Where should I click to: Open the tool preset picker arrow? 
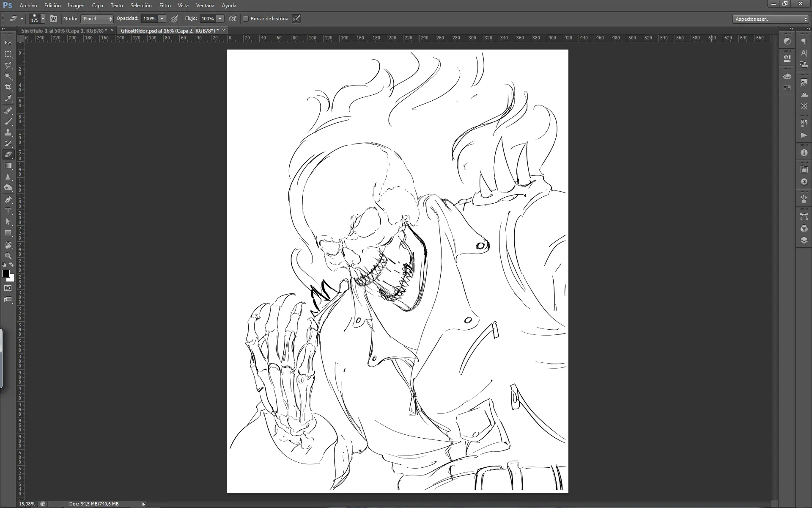(22, 19)
